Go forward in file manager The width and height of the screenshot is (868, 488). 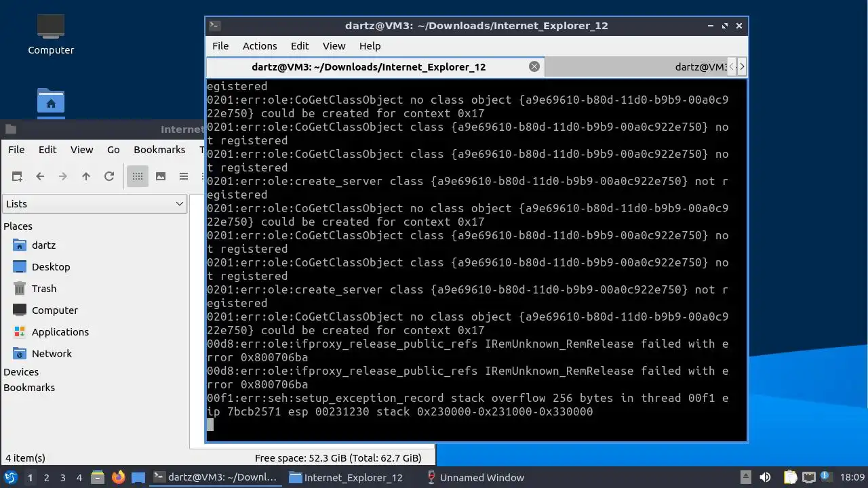click(63, 176)
